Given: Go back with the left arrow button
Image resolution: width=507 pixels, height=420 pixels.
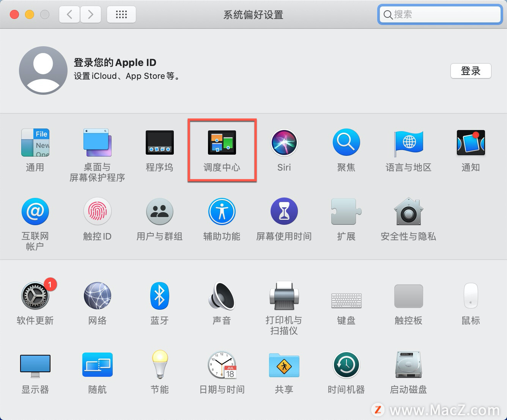Looking at the screenshot, I should [x=69, y=15].
